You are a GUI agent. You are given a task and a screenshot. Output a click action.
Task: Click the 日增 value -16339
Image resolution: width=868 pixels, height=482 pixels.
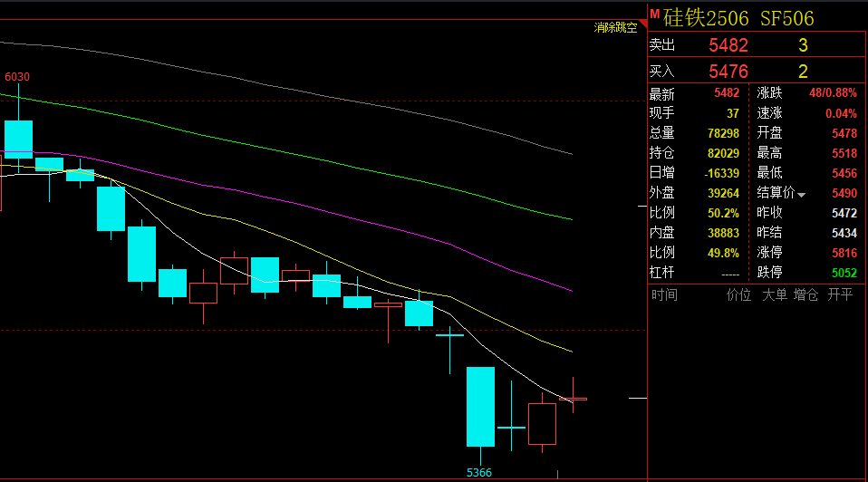click(x=721, y=173)
